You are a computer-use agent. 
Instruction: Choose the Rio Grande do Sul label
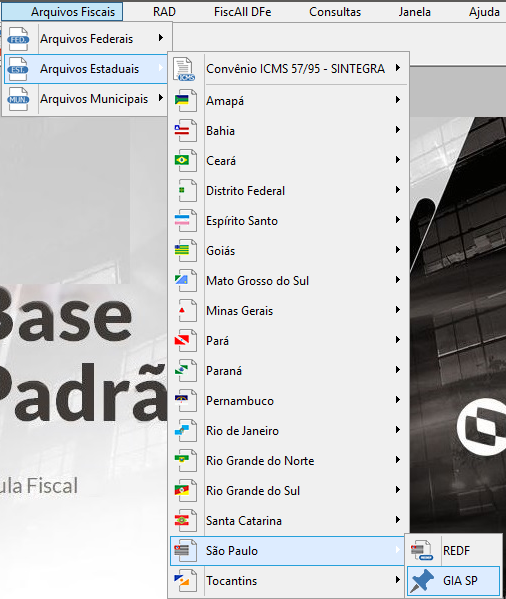click(x=253, y=491)
